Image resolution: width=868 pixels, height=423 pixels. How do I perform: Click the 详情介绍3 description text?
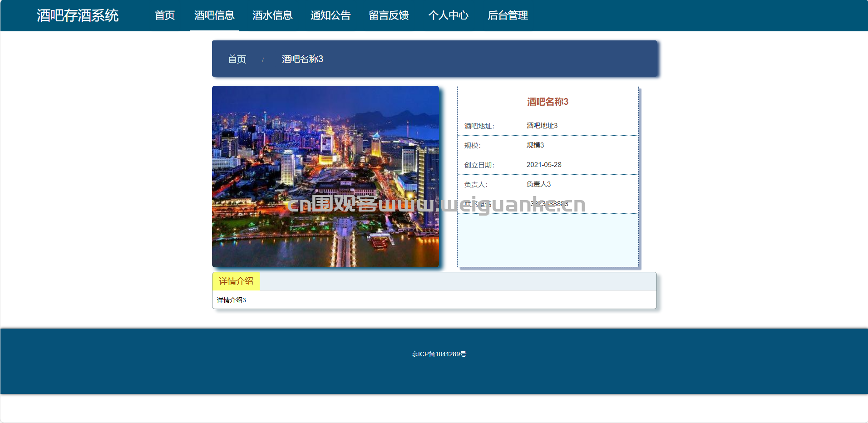232,300
